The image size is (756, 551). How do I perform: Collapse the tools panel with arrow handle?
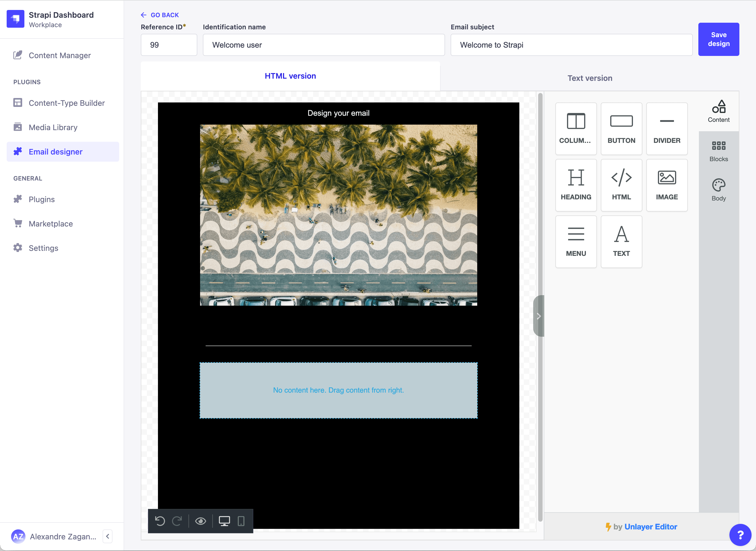pos(538,316)
